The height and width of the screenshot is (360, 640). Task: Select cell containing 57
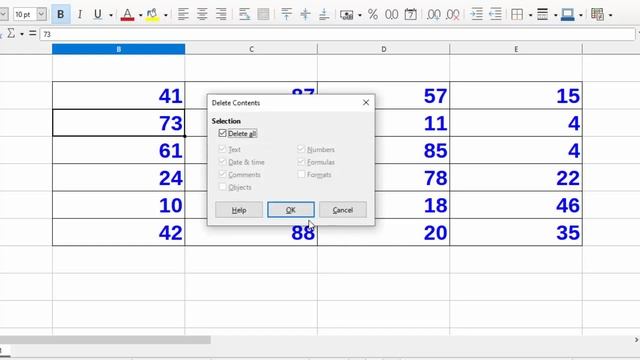click(384, 96)
